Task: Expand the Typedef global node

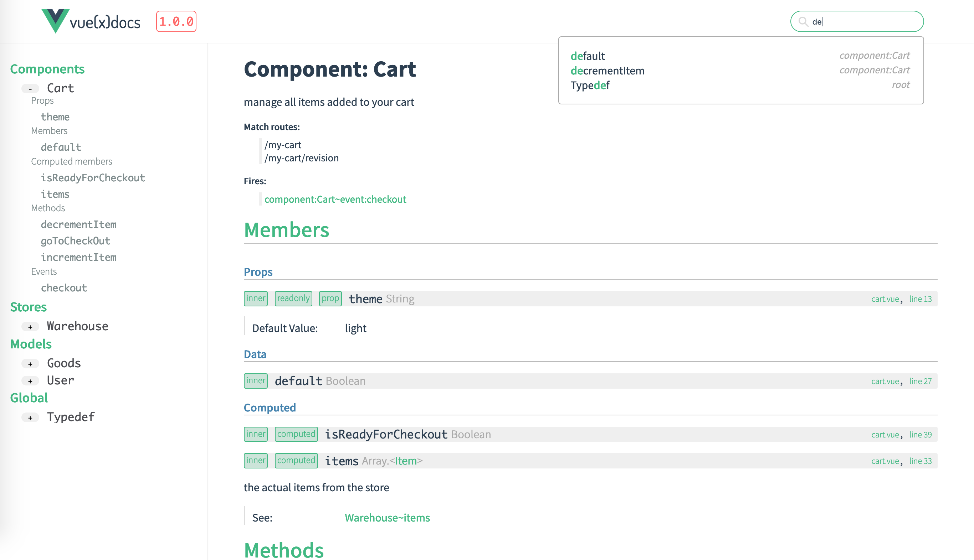Action: pos(30,418)
